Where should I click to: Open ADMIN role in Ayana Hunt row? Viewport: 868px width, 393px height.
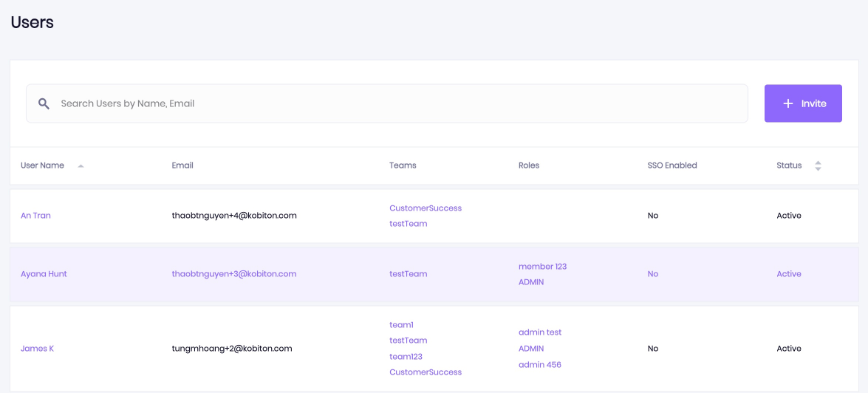pyautogui.click(x=531, y=281)
